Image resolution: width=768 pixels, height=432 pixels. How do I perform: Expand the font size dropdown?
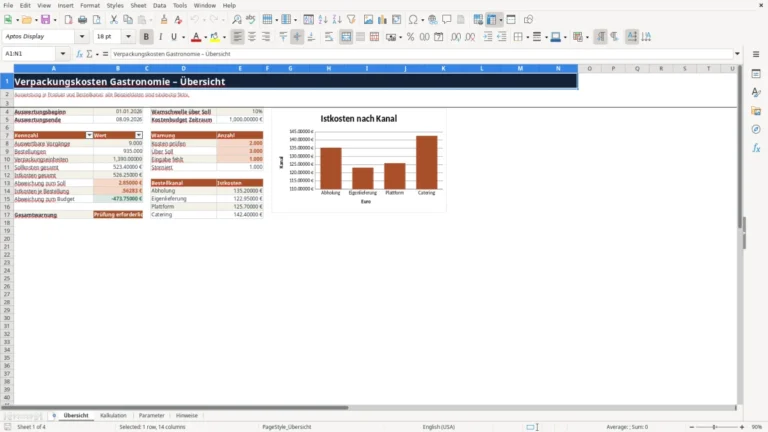[x=128, y=37]
